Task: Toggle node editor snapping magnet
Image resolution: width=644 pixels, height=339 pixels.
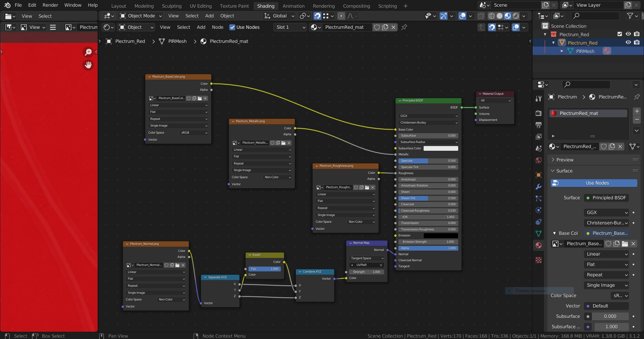Action: pos(492,27)
